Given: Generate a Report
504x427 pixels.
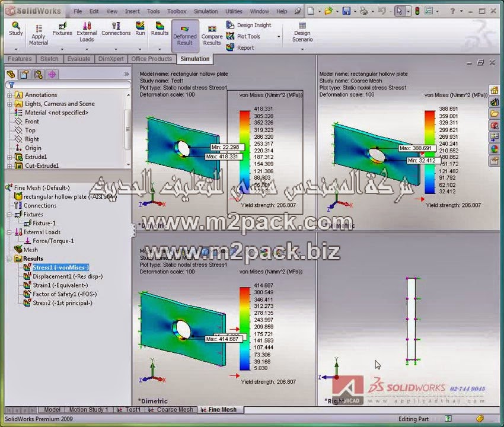Looking at the screenshot, I should click(x=240, y=47).
